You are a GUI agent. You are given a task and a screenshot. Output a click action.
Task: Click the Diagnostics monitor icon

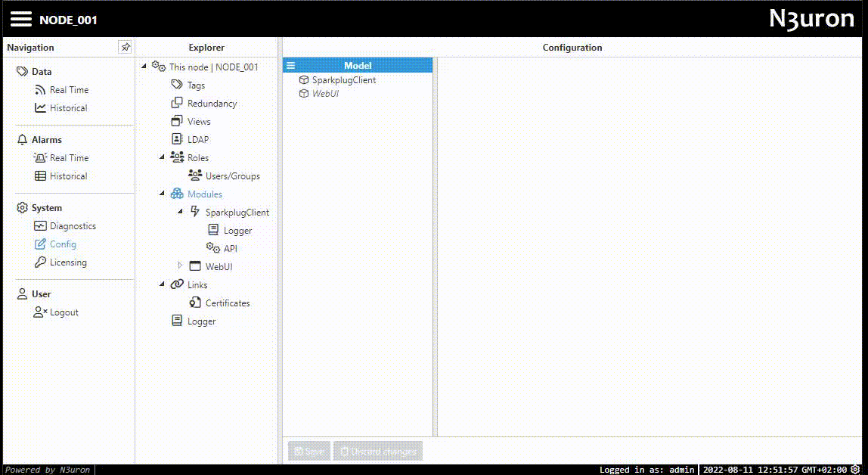40,226
